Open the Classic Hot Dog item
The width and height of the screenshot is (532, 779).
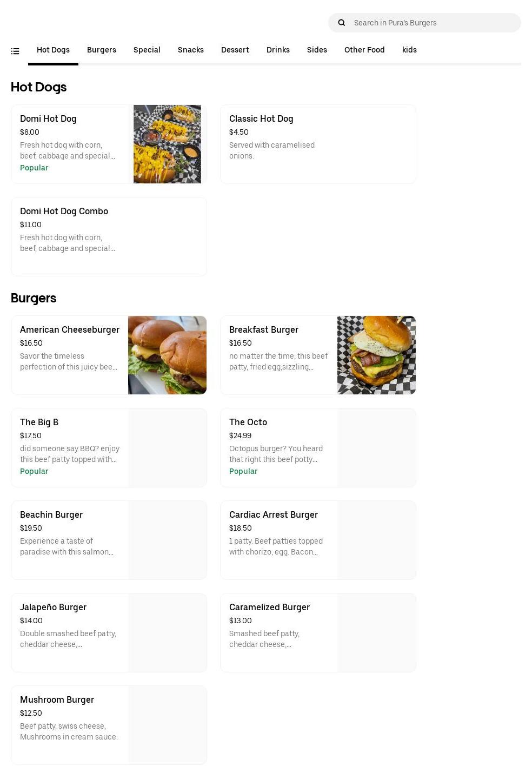click(x=318, y=144)
